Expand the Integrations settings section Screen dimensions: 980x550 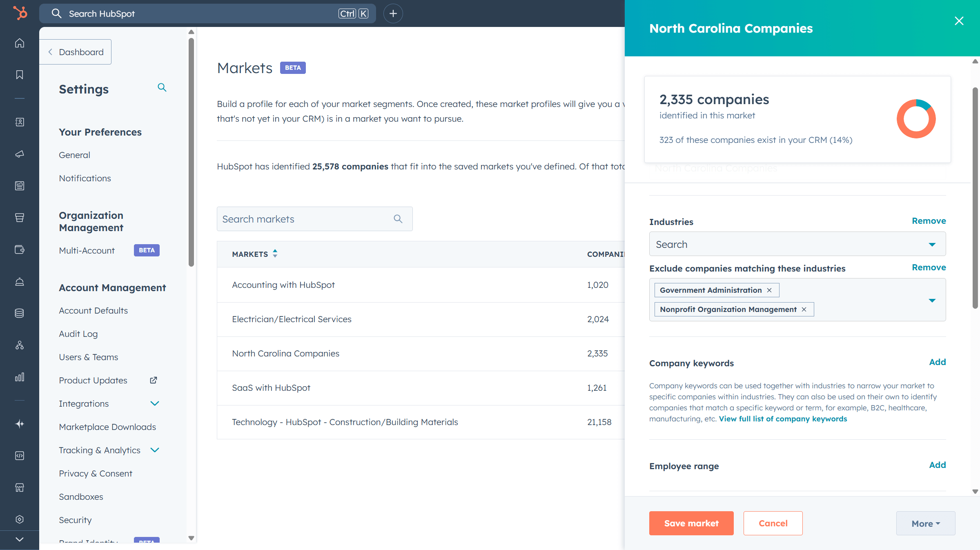pyautogui.click(x=155, y=403)
